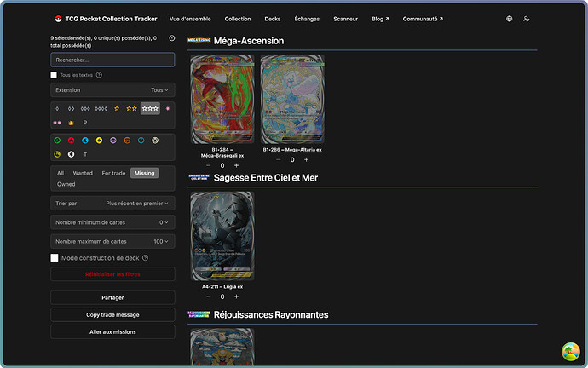Filter by two-diamond rarity
The image size is (588, 368).
[x=71, y=109]
